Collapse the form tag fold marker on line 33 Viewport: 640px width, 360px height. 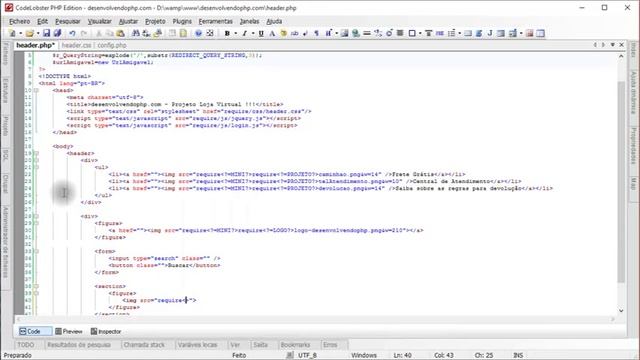36,251
